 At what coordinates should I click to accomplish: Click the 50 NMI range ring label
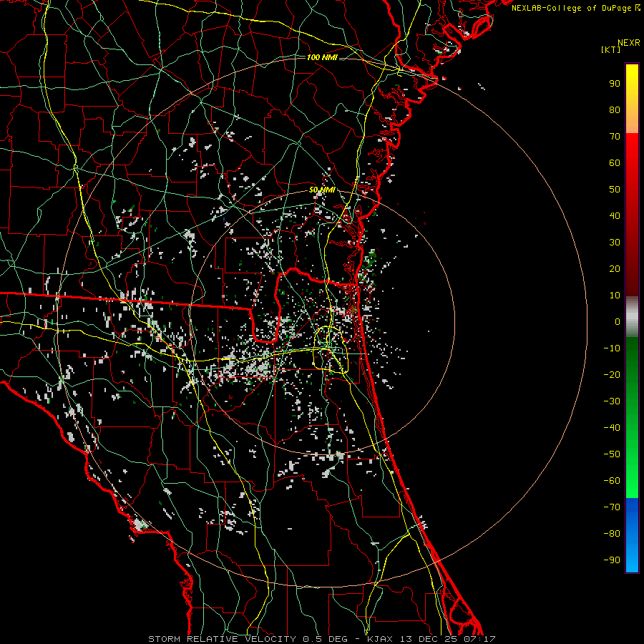click(322, 190)
